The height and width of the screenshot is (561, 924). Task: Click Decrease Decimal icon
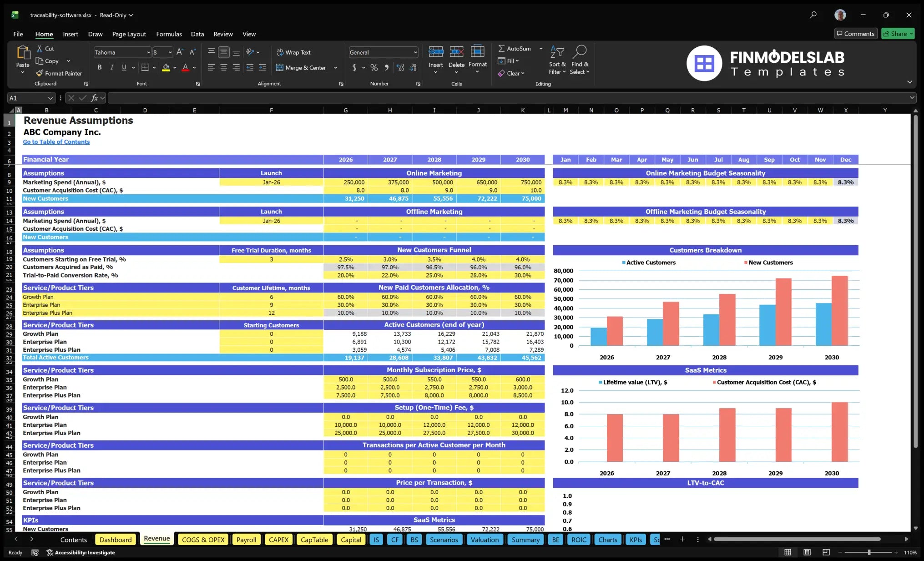coord(413,67)
